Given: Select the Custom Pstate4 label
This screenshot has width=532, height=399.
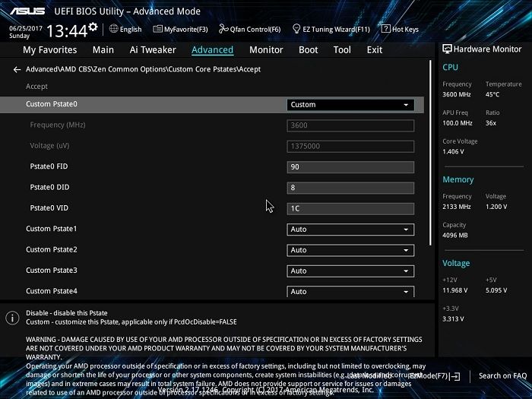Looking at the screenshot, I should 52,291.
